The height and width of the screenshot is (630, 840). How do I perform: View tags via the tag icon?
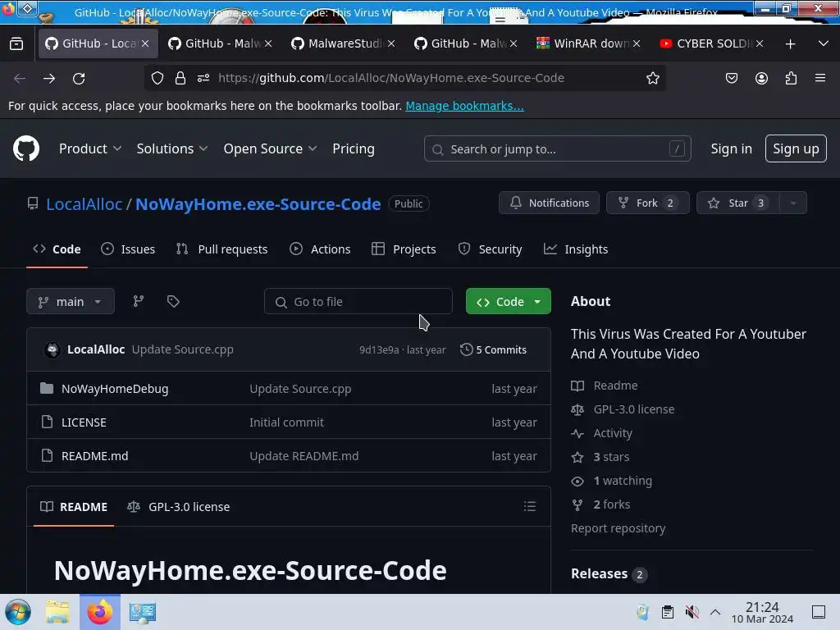173,301
